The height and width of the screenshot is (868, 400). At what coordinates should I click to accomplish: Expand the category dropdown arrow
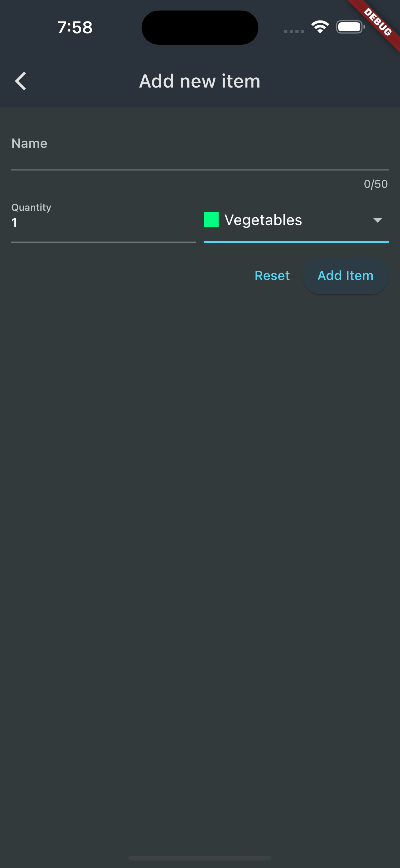pyautogui.click(x=377, y=220)
